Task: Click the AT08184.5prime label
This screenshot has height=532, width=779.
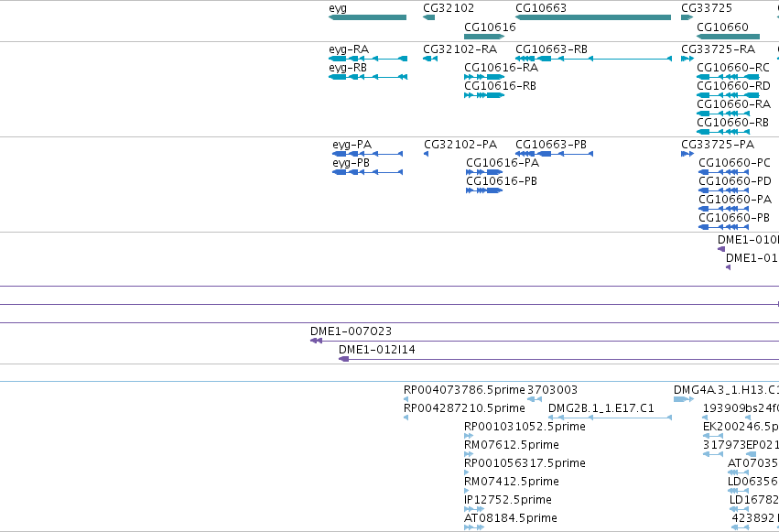Action: (511, 517)
